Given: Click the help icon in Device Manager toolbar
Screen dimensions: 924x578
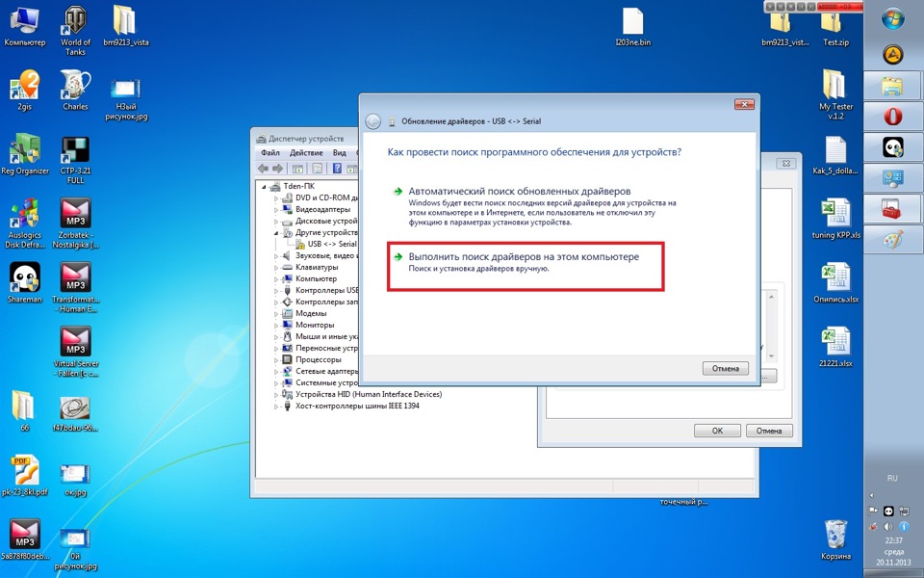Looking at the screenshot, I should click(x=337, y=169).
